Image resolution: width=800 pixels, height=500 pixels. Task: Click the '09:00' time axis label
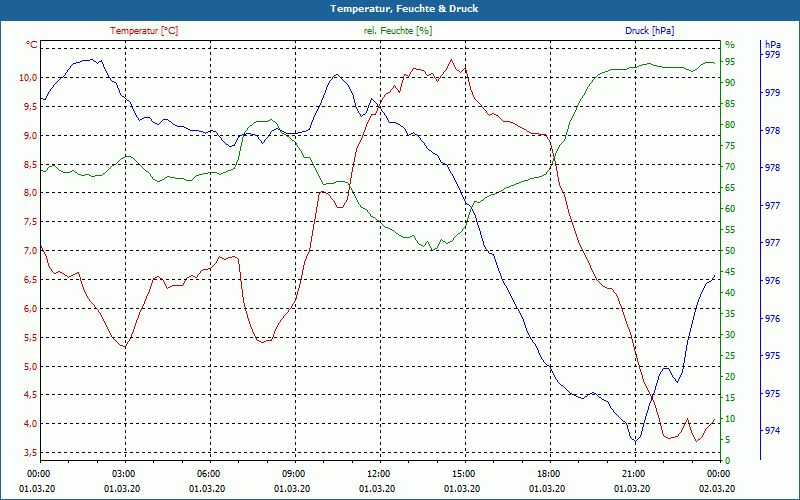click(292, 473)
